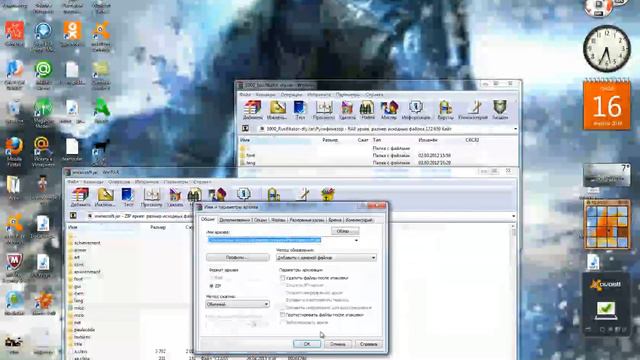Open Метод сжатия dropdown showing Обычный

coord(238,304)
